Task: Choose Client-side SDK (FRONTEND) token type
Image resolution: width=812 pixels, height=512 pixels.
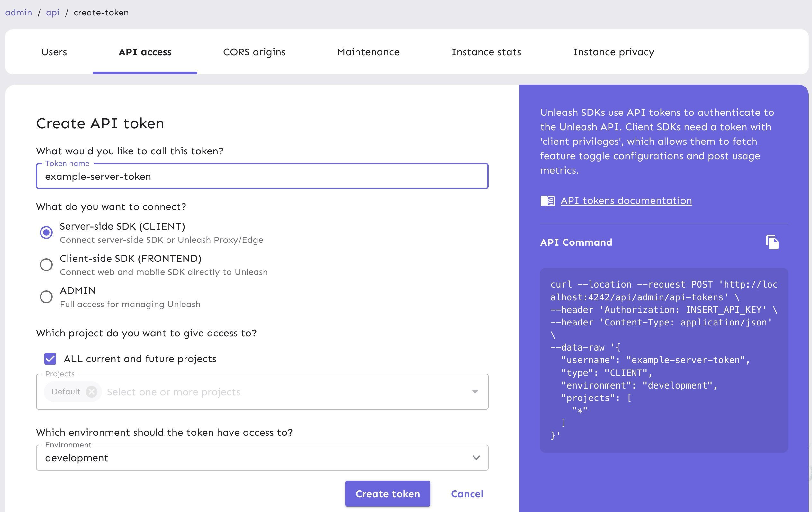Action: click(x=46, y=264)
